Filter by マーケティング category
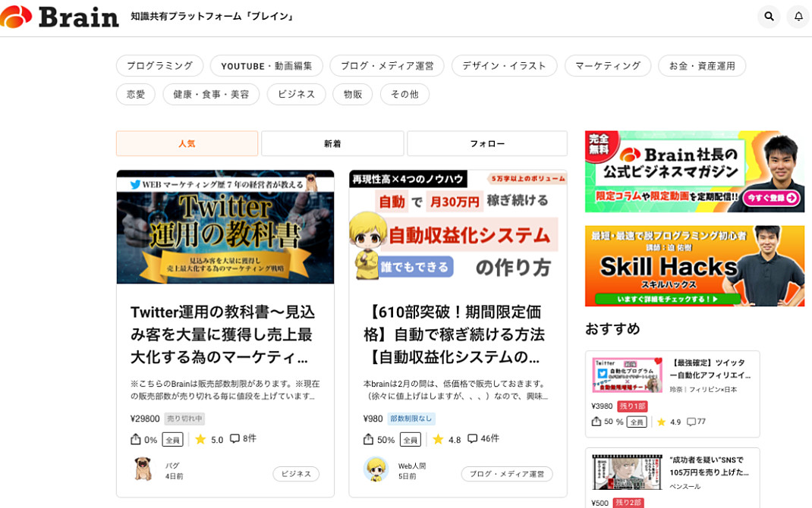Screen dimensions: 812x508 (x=608, y=66)
